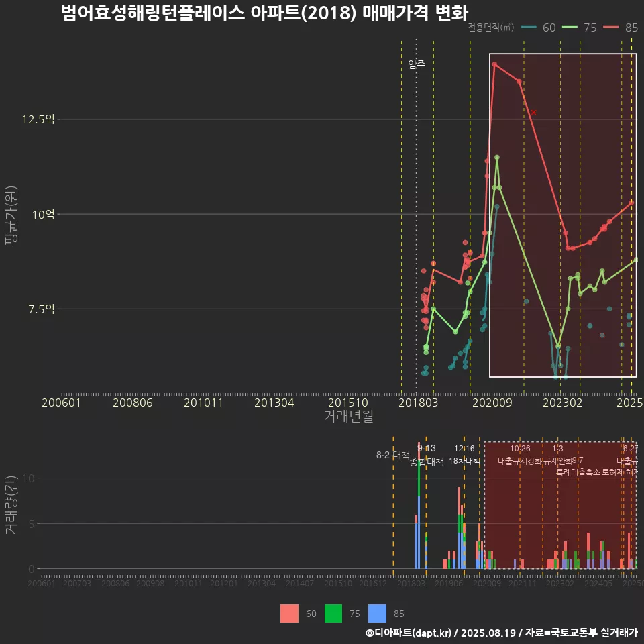Click the 200703 label on volume chart axis
This screenshot has width=644, height=644.
point(76,583)
